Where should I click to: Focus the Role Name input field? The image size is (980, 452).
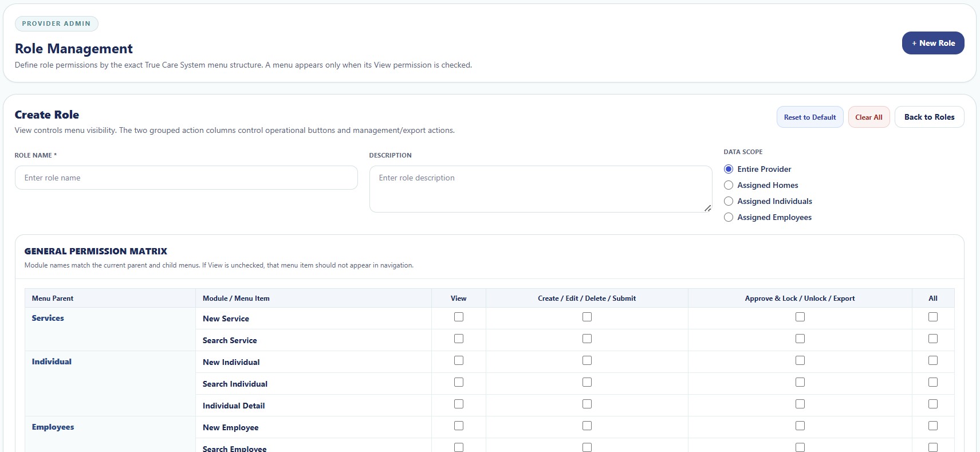tap(186, 178)
